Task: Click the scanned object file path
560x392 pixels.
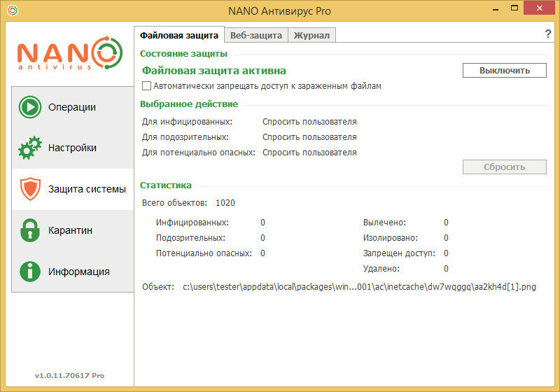Action: pos(359,287)
